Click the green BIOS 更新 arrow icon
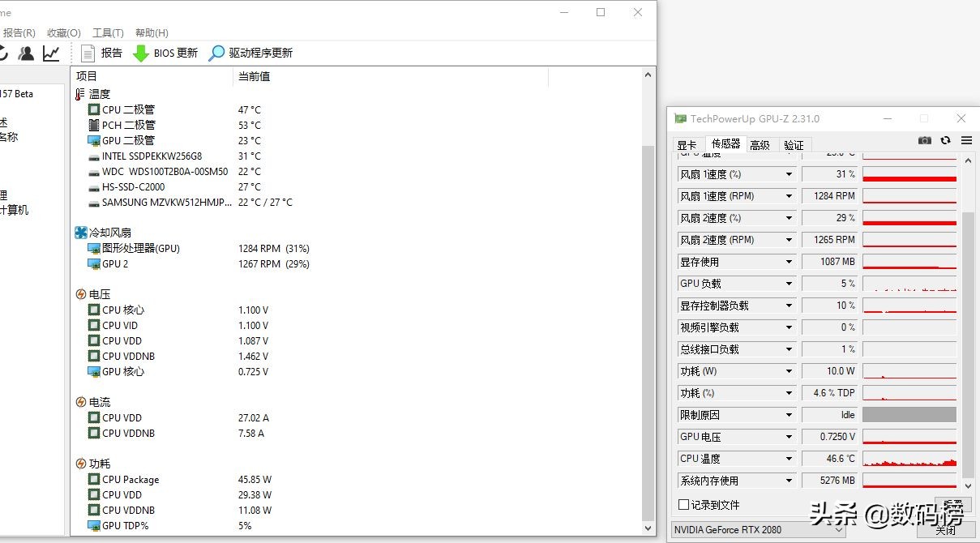980x543 pixels. pos(141,53)
